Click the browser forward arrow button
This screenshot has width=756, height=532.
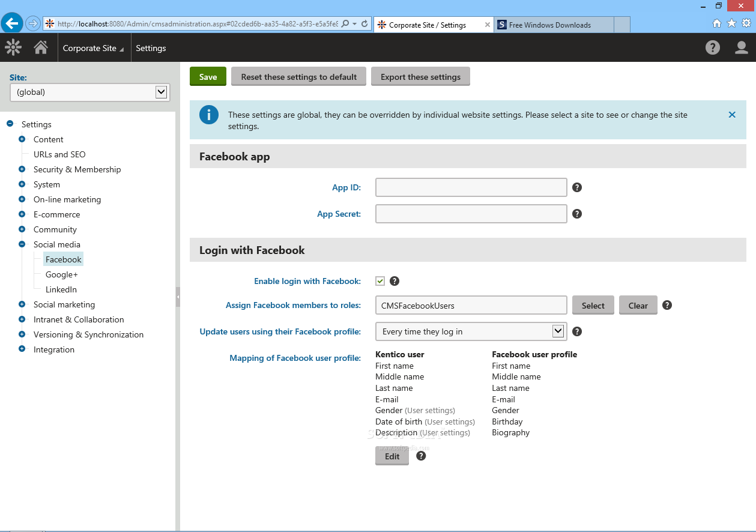pyautogui.click(x=33, y=24)
